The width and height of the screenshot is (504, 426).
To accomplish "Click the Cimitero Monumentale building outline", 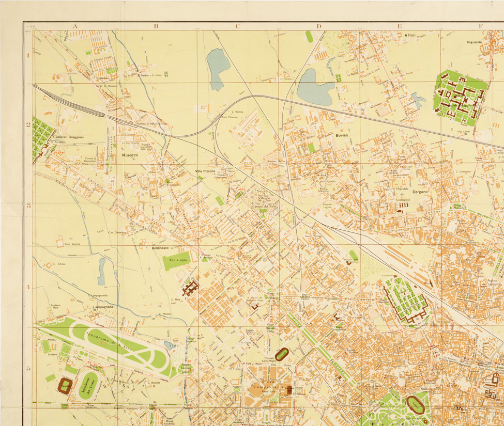I will pyautogui.click(x=406, y=302).
